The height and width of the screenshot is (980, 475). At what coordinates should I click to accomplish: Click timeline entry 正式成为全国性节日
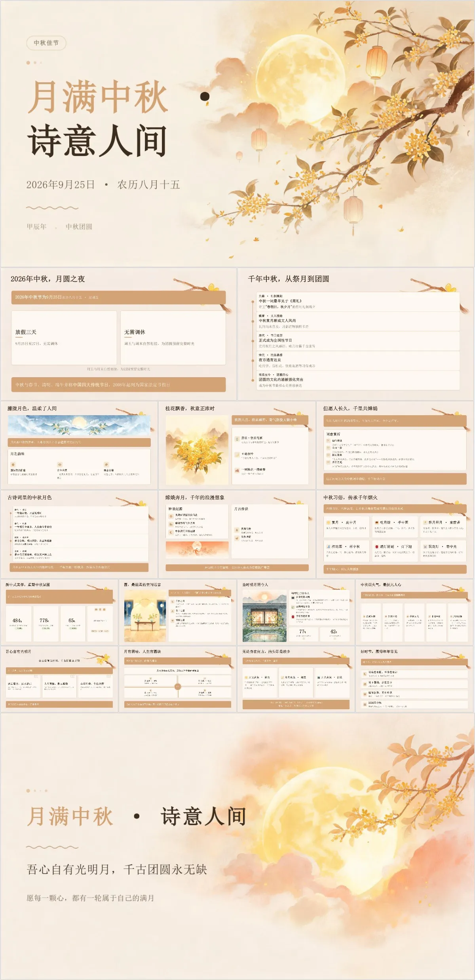tap(358, 341)
